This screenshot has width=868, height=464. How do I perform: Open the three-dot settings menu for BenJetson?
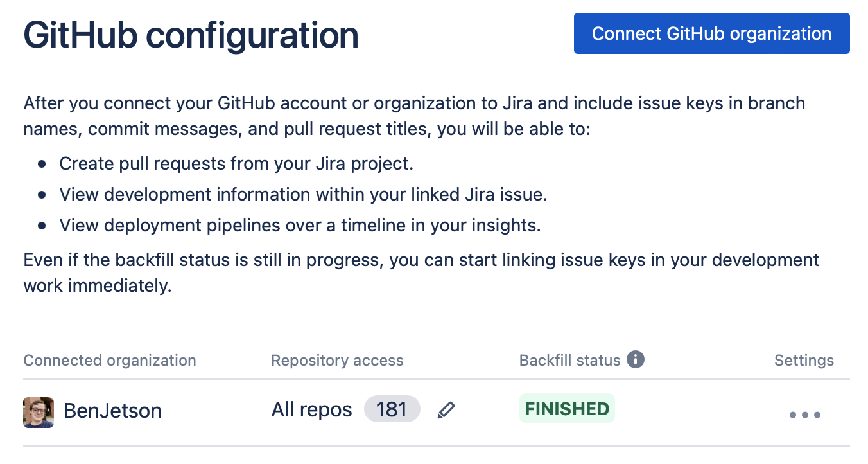coord(804,415)
